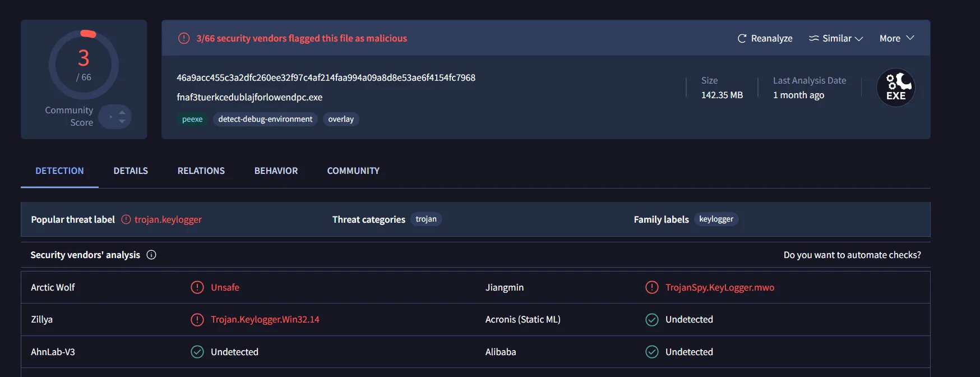Click the warning icon beside Trojan.Keylogger.Win32.14
980x377 pixels.
coord(197,320)
